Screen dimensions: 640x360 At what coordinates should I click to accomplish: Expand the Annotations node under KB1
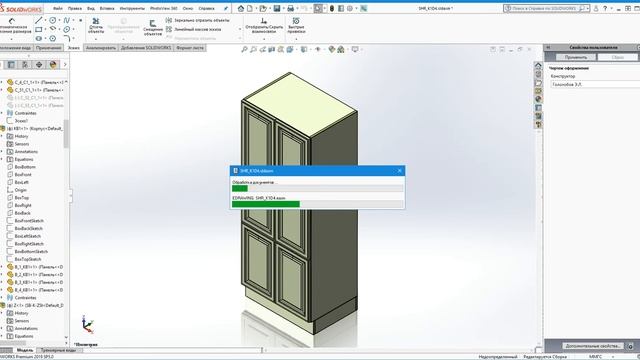coord(2,151)
